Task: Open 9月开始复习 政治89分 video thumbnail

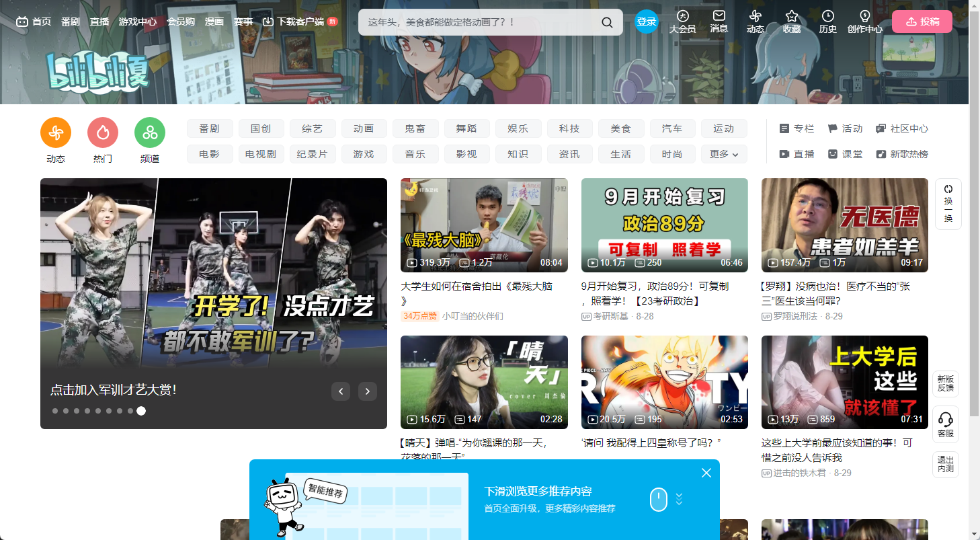Action: point(665,225)
